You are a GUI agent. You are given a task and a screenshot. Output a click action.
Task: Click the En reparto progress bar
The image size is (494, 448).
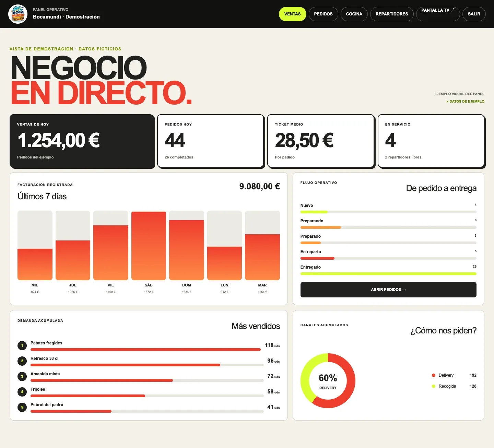click(x=388, y=258)
